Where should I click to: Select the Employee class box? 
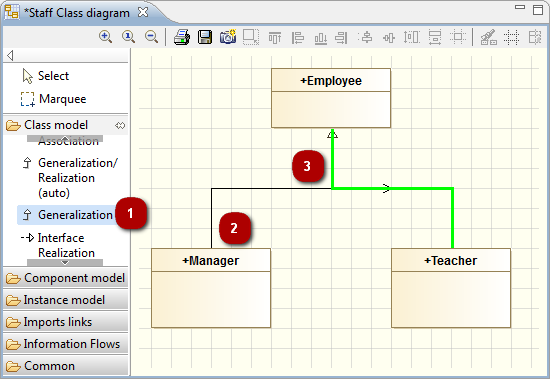pyautogui.click(x=331, y=98)
